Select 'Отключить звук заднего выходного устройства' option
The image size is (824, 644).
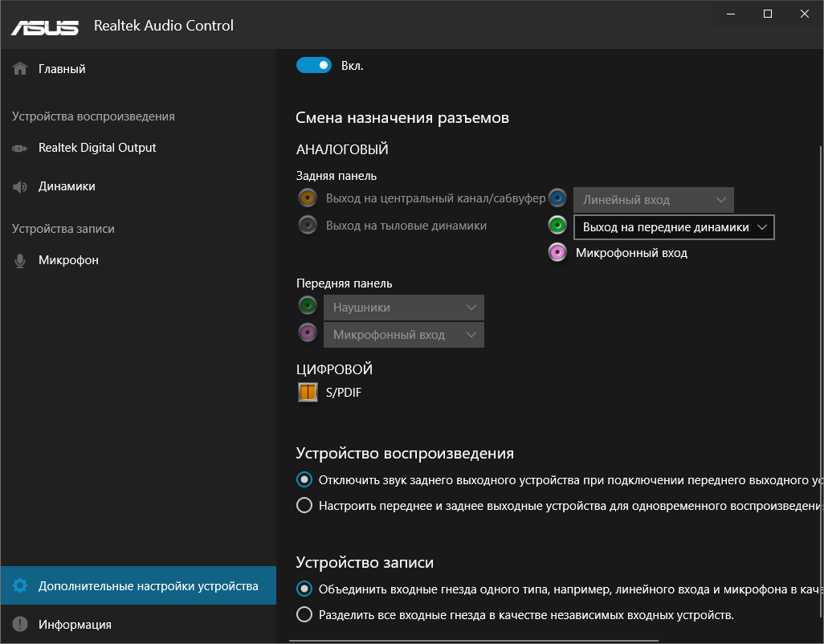(304, 480)
